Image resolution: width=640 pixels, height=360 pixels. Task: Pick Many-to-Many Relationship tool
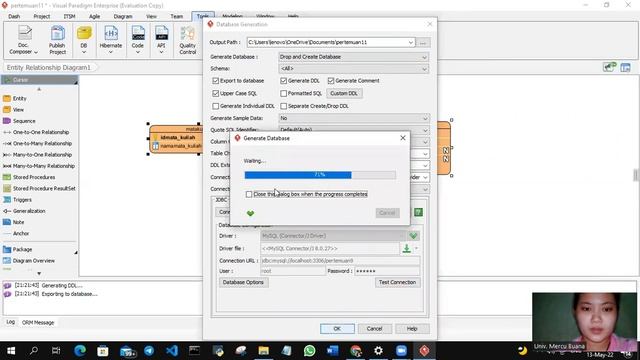44,166
